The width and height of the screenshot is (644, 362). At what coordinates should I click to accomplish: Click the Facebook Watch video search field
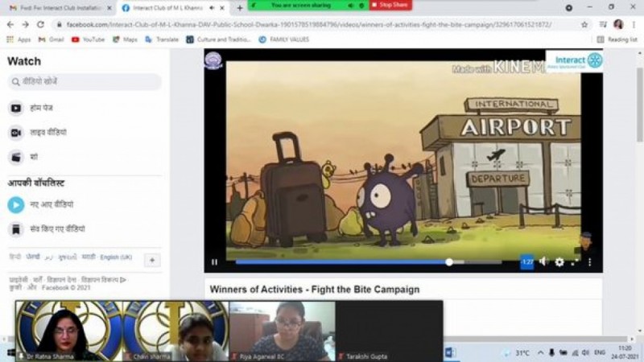tap(85, 82)
